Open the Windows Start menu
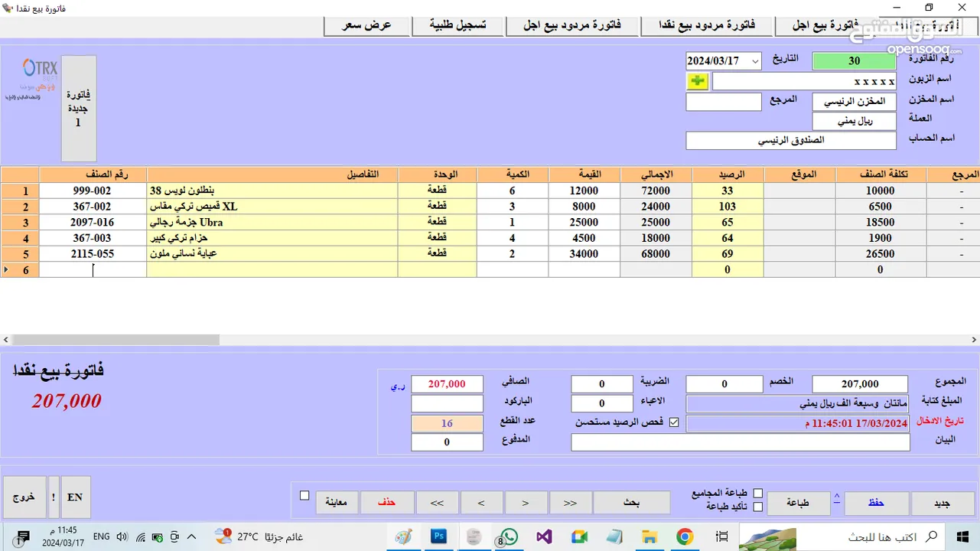The width and height of the screenshot is (980, 551). [x=962, y=536]
